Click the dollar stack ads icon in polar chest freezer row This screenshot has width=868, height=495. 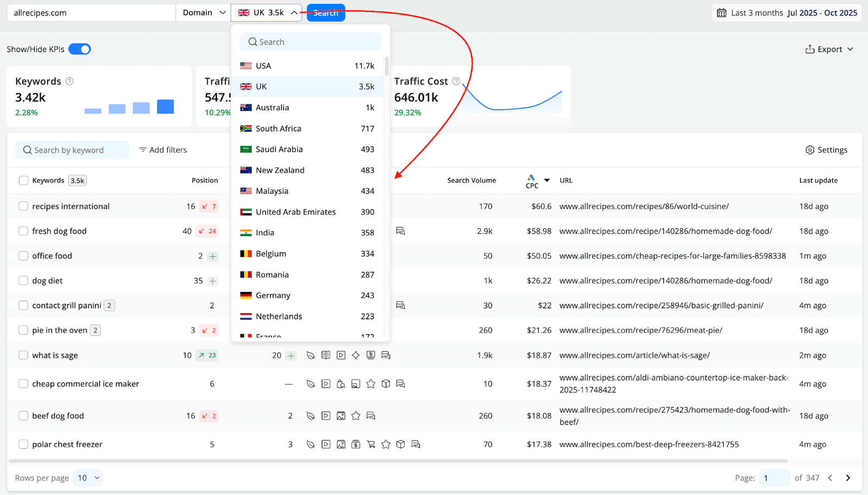pyautogui.click(x=356, y=445)
